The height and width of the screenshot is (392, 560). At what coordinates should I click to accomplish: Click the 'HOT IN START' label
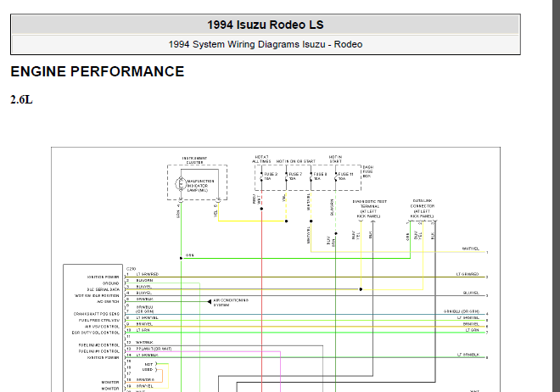point(335,160)
